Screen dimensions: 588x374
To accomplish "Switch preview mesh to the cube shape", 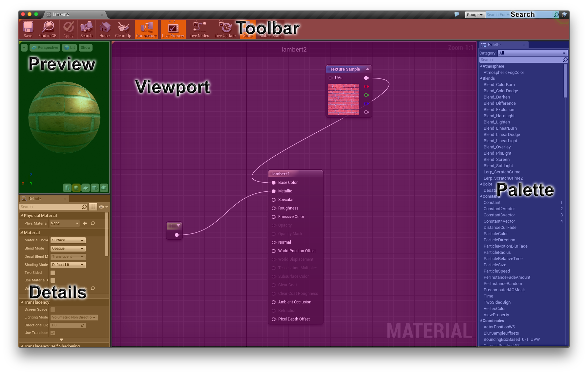I will [95, 188].
